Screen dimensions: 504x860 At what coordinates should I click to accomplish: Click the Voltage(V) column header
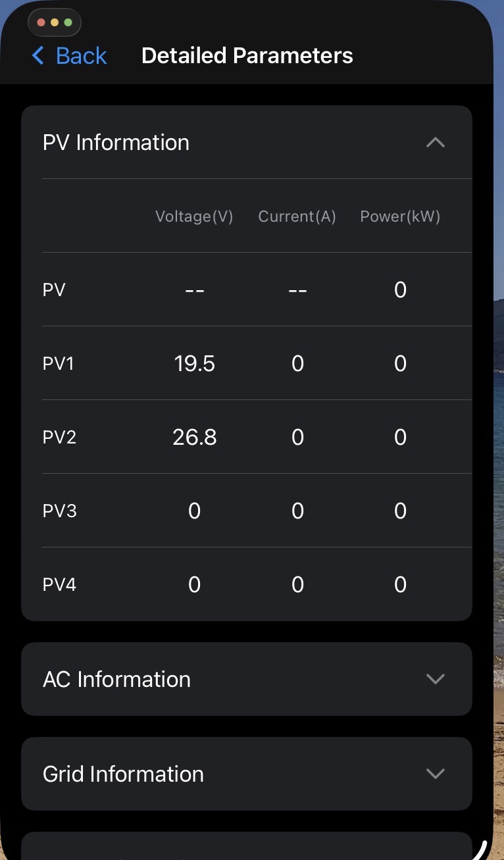[x=194, y=216]
